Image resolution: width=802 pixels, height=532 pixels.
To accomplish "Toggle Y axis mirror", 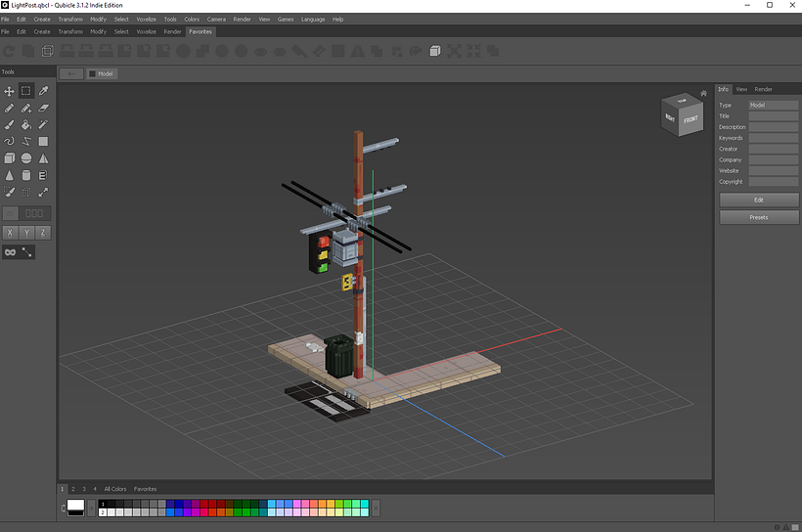I will click(x=26, y=233).
